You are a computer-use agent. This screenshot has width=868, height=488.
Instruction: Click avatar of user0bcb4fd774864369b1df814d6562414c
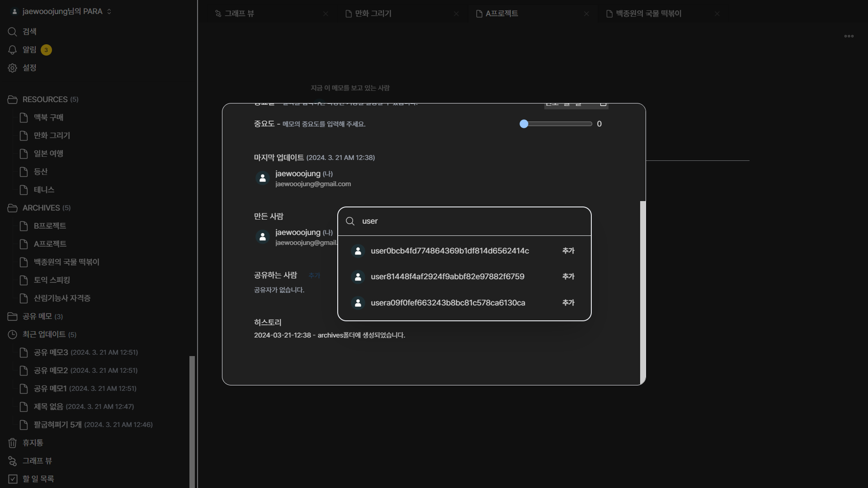tap(358, 251)
